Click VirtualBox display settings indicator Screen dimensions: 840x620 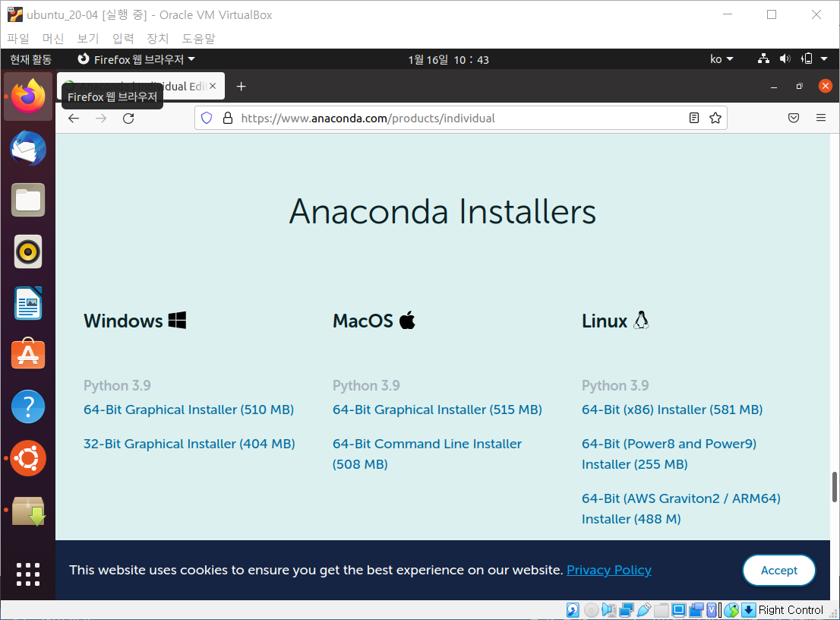(679, 610)
